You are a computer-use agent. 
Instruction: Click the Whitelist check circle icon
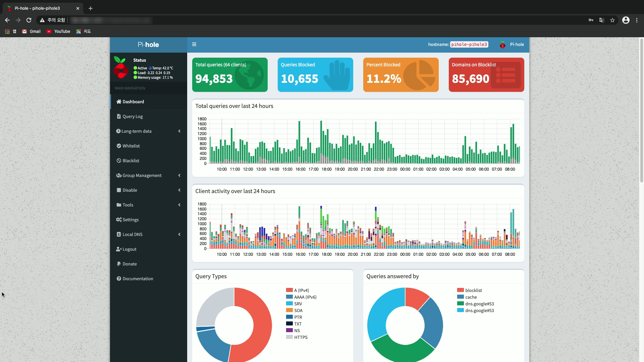pos(119,146)
